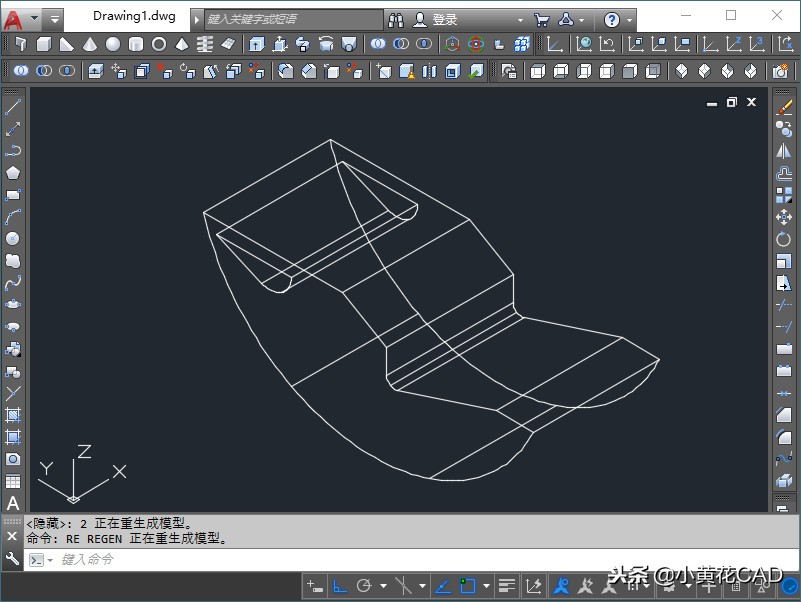Select the Circle draw tool
This screenshot has height=602, width=801.
point(13,238)
